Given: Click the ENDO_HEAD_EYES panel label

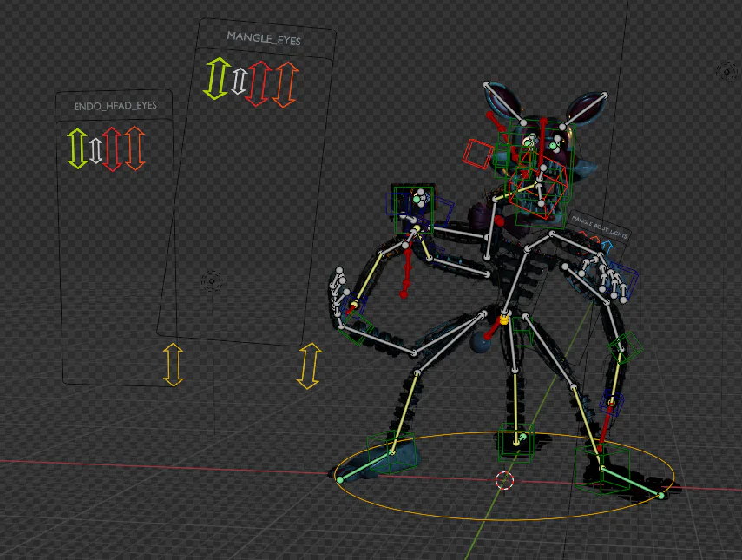Looking at the screenshot, I should pyautogui.click(x=115, y=106).
